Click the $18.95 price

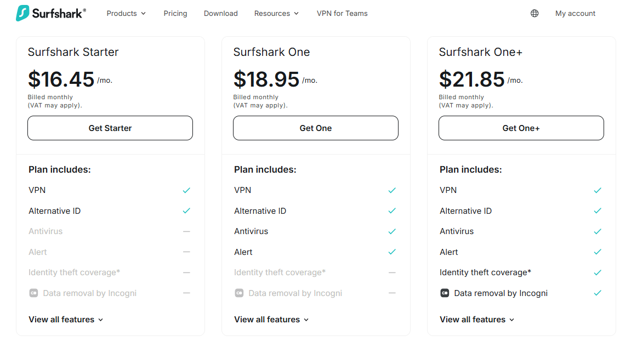[266, 79]
